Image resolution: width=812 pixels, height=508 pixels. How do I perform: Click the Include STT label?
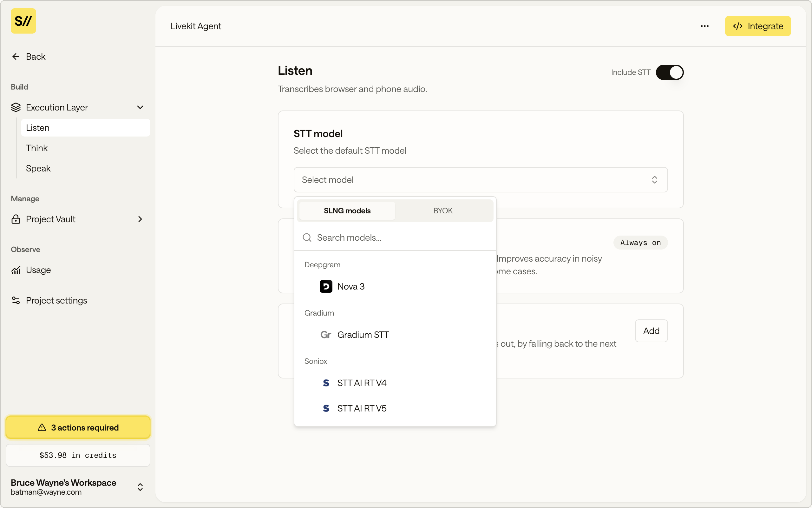[x=631, y=72]
